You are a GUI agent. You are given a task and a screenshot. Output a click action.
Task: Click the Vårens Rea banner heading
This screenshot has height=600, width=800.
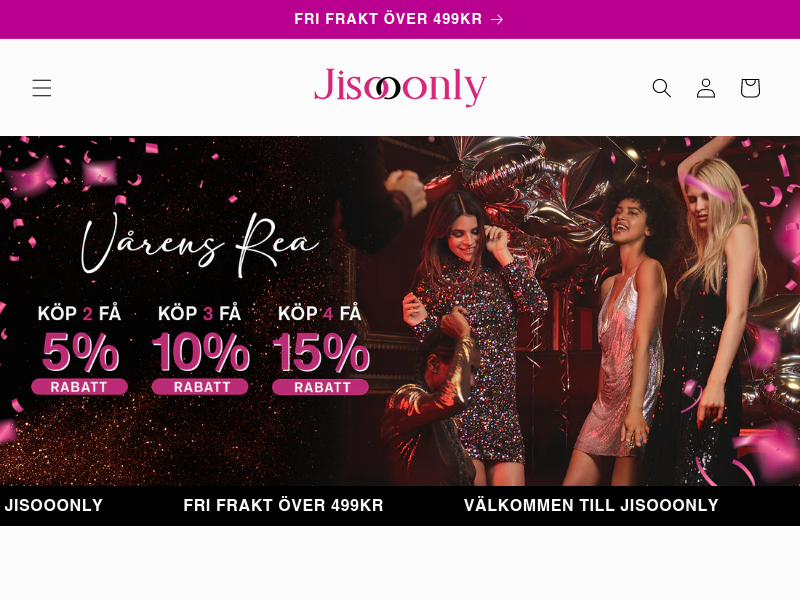coord(200,245)
